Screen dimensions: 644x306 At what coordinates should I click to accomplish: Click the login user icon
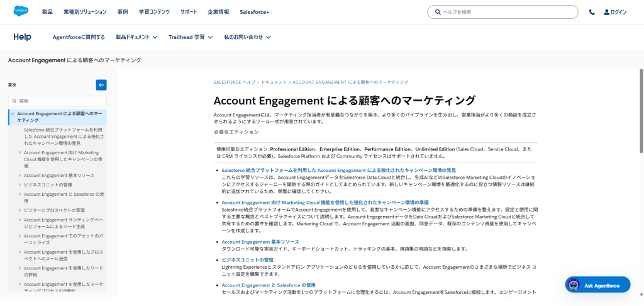tap(607, 13)
